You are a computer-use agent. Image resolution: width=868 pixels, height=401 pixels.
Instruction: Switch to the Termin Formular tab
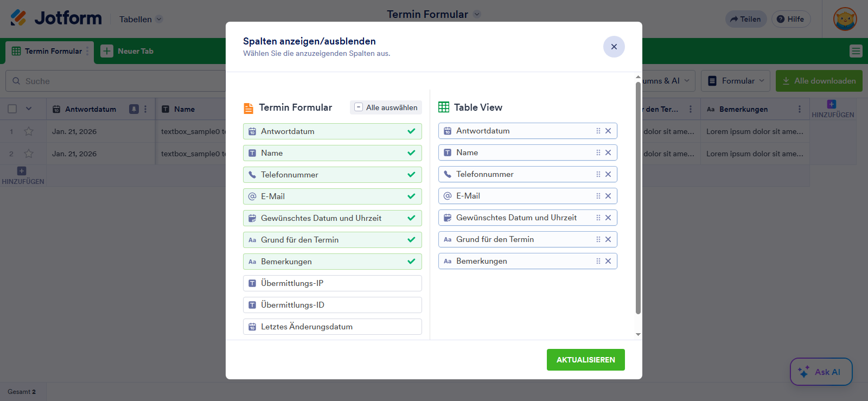coord(49,51)
